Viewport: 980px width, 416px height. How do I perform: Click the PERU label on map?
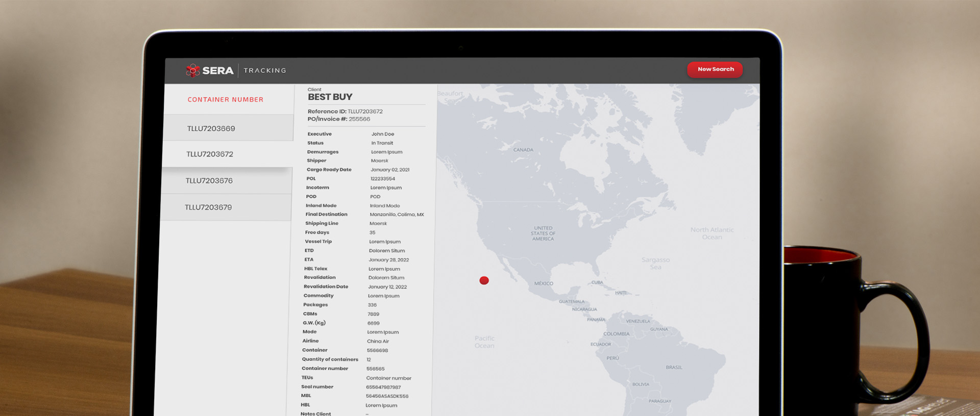pyautogui.click(x=612, y=358)
